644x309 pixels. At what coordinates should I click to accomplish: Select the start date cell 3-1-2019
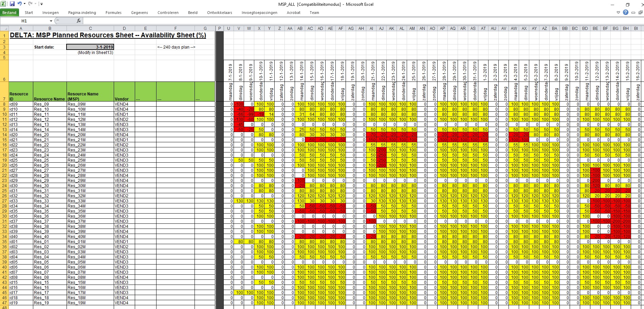pyautogui.click(x=90, y=47)
